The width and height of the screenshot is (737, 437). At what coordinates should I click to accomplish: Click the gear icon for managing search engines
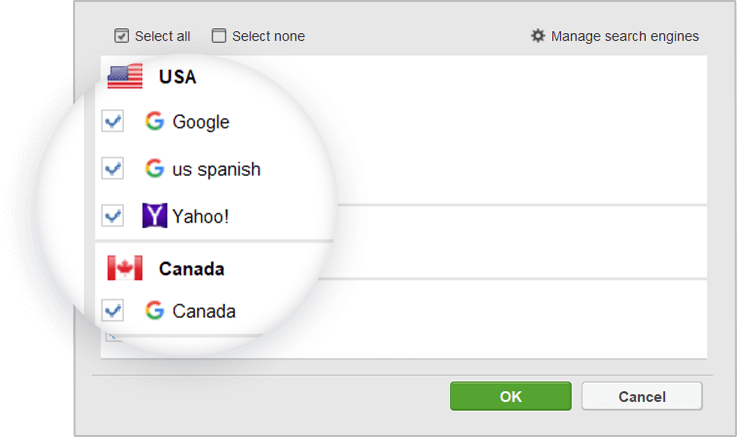pos(538,36)
